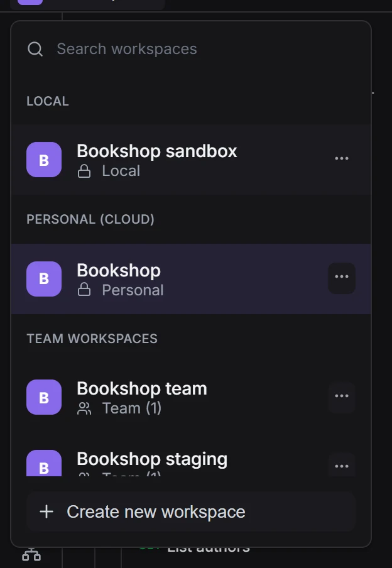This screenshot has width=392, height=568.
Task: Open the options menu for Bookshop sandbox
Action: tap(342, 159)
